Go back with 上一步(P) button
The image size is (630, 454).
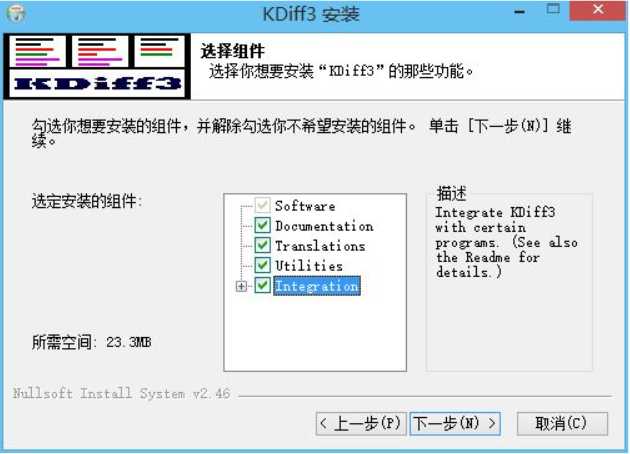[x=361, y=423]
